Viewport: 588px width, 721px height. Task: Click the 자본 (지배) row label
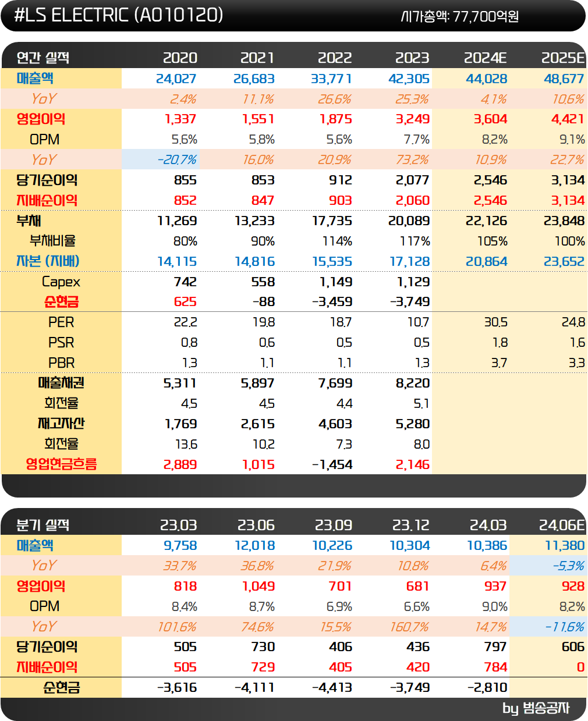click(48, 261)
